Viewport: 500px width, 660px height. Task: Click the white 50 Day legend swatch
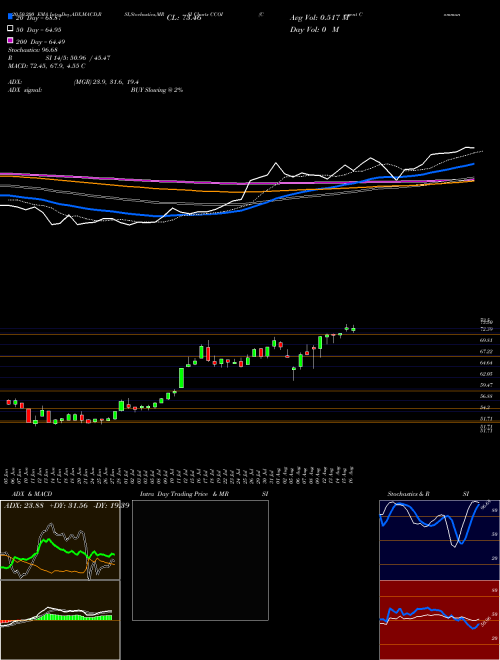click(x=10, y=29)
